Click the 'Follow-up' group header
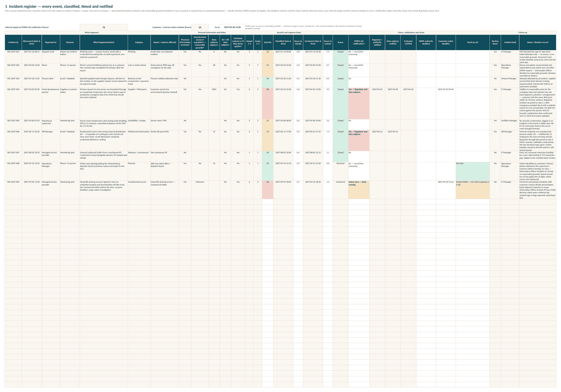The height and width of the screenshot is (392, 561). tap(523, 32)
